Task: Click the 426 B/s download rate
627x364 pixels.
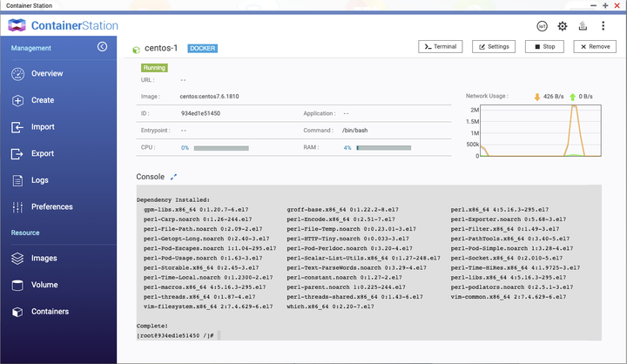Action: [554, 97]
